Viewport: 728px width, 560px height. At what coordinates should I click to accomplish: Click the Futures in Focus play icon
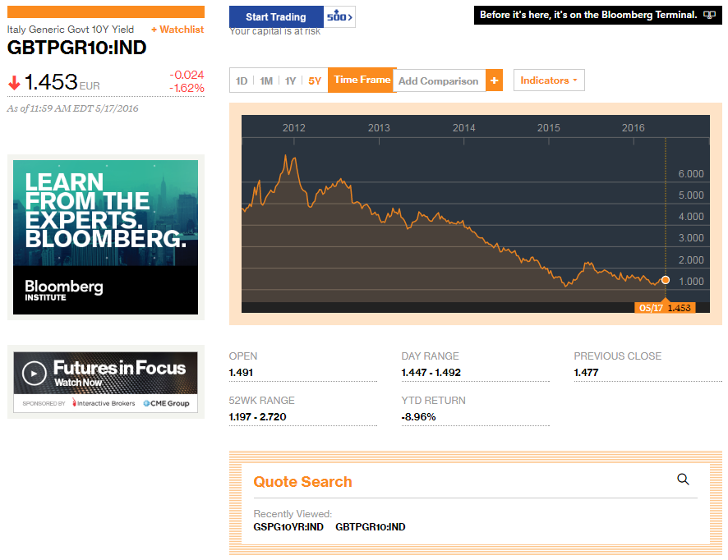[34, 373]
